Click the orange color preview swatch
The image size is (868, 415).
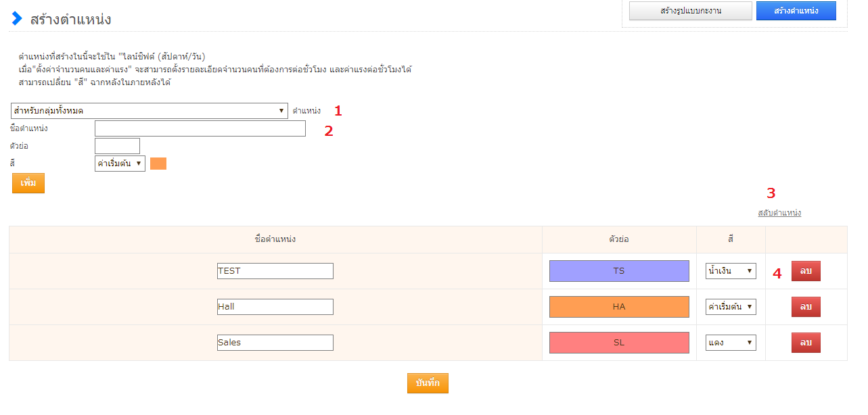point(158,164)
